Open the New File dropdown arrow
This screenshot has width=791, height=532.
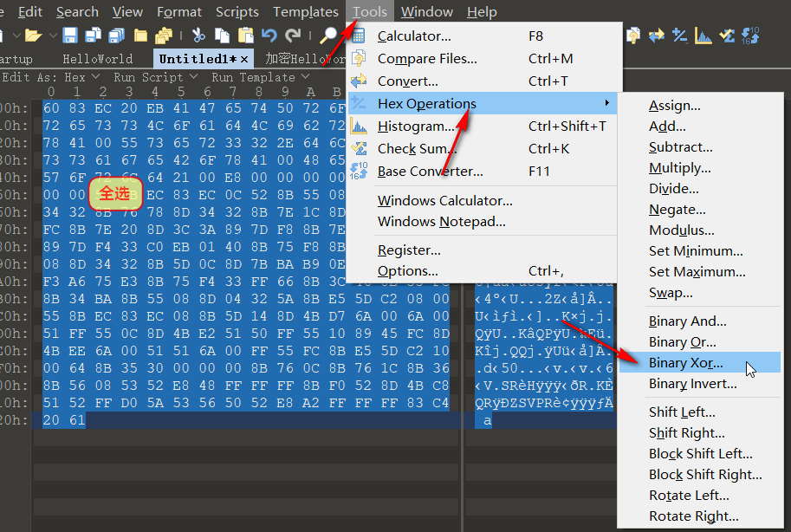(x=16, y=36)
